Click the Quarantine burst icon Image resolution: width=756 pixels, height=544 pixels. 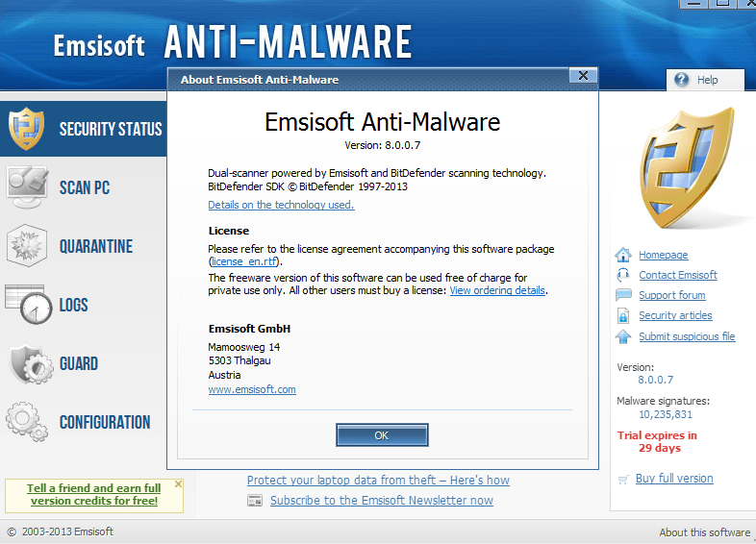point(28,246)
